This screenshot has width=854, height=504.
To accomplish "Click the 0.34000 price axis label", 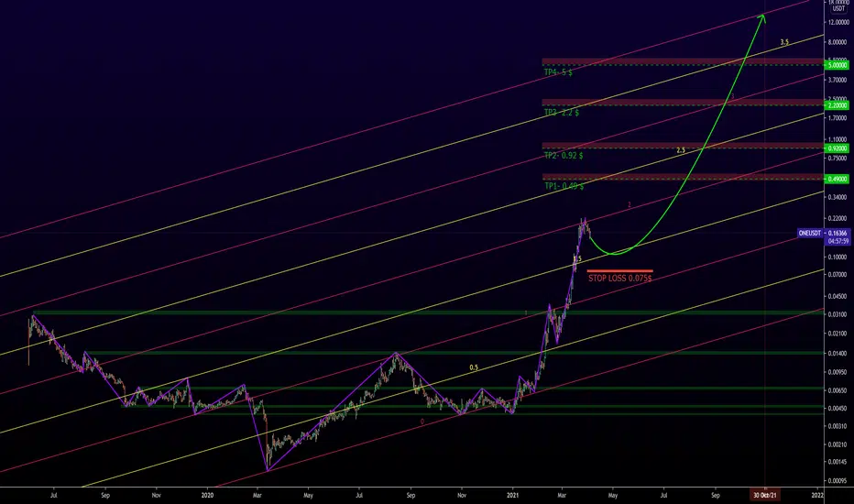I will (x=838, y=197).
